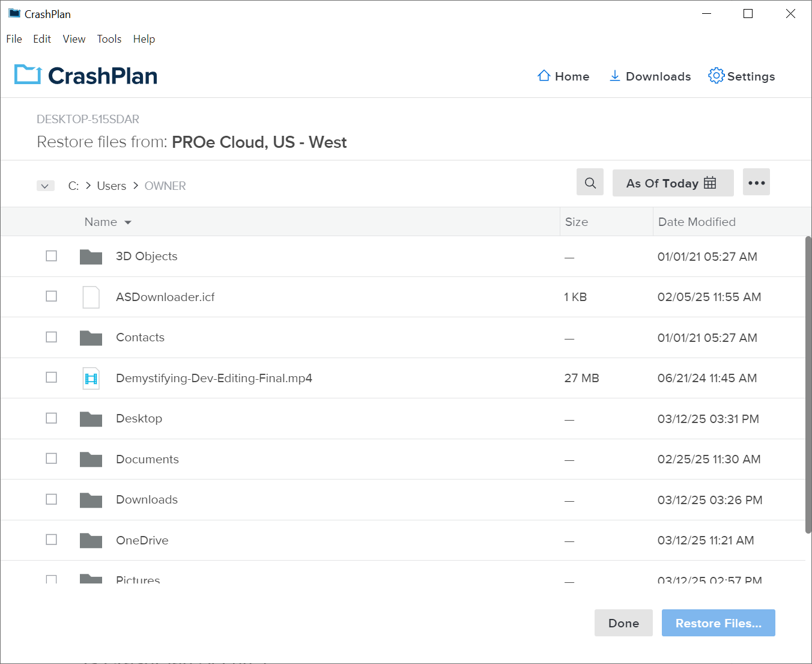
Task: Tick the Downloads folder checkbox
Action: point(52,499)
